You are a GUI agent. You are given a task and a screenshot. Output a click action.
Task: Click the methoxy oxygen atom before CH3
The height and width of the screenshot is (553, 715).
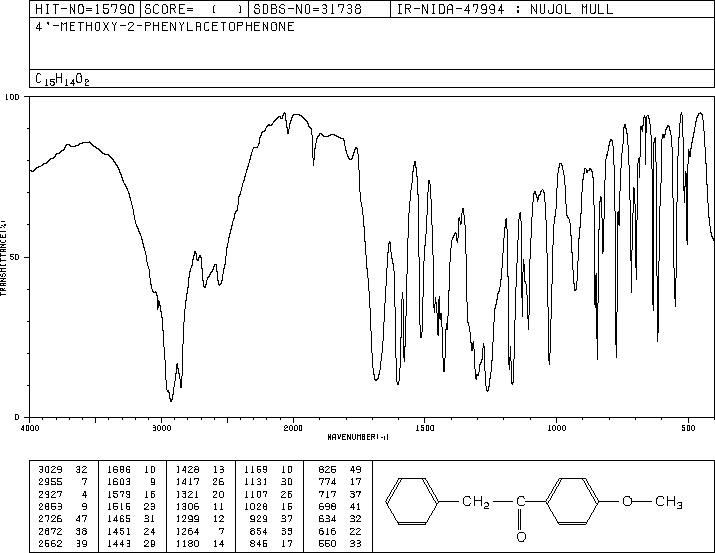(x=627, y=501)
